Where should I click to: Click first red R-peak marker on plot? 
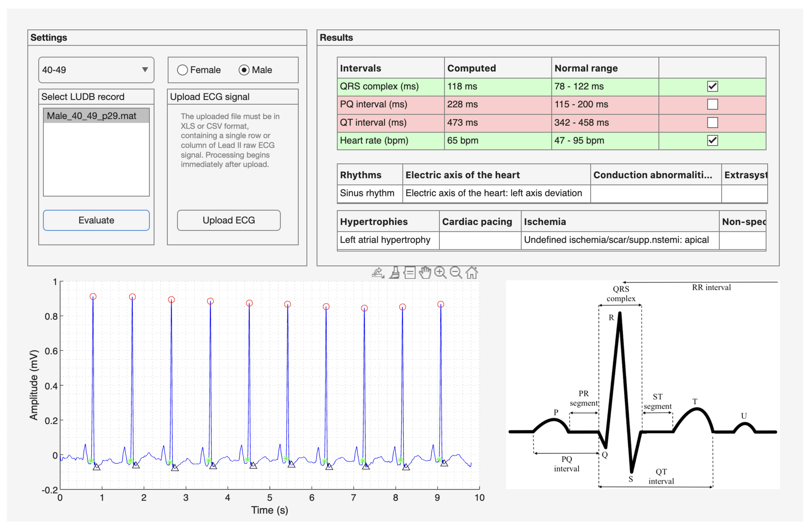coord(93,297)
